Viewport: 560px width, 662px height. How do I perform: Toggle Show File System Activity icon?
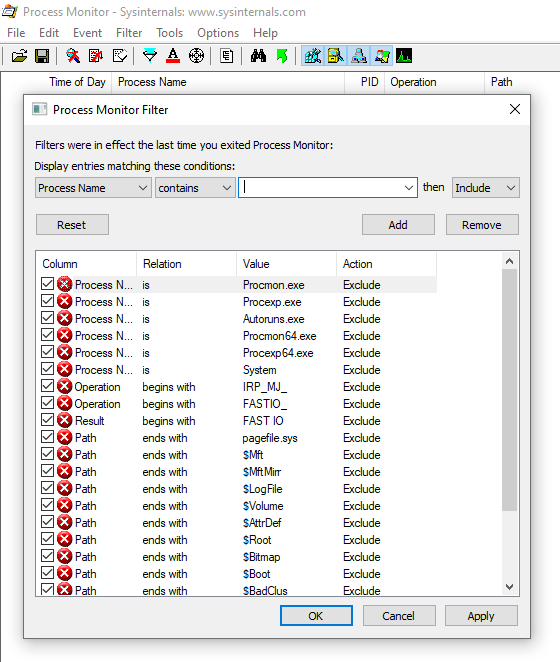coord(336,56)
